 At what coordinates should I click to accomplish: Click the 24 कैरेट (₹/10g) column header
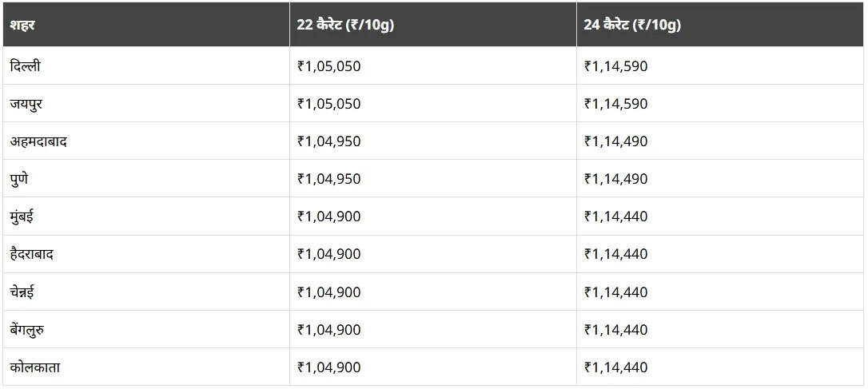[x=719, y=25]
